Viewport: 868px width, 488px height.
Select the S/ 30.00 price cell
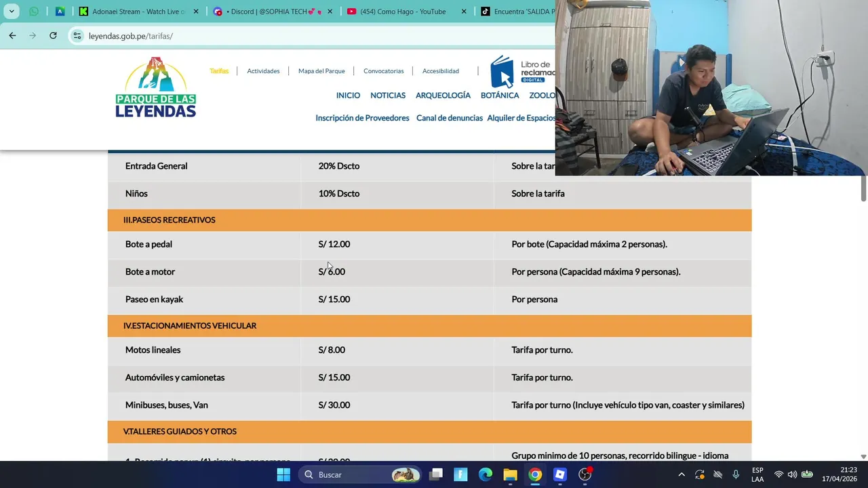pyautogui.click(x=334, y=405)
